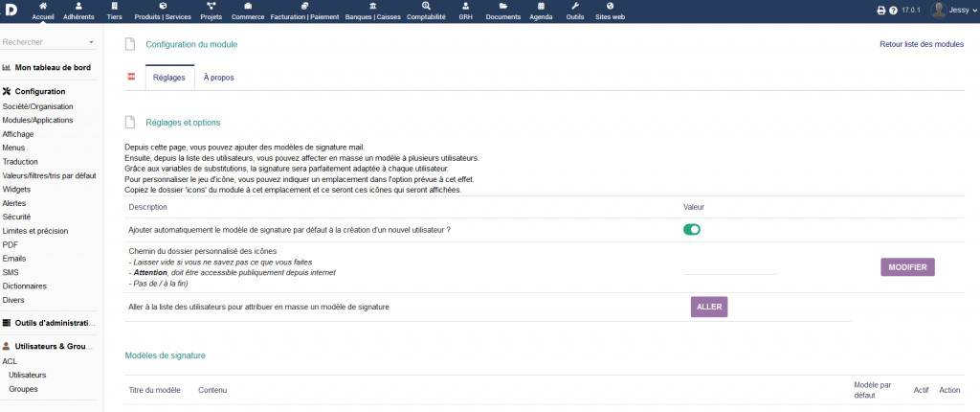The width and height of the screenshot is (980, 412).
Task: Open Groupes submenu item
Action: 23,389
